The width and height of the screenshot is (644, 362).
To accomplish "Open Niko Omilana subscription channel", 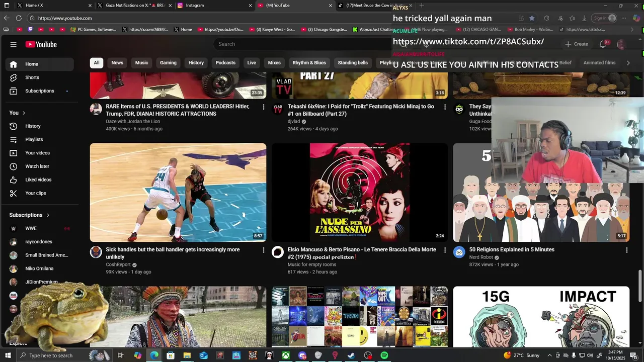I will click(39, 268).
